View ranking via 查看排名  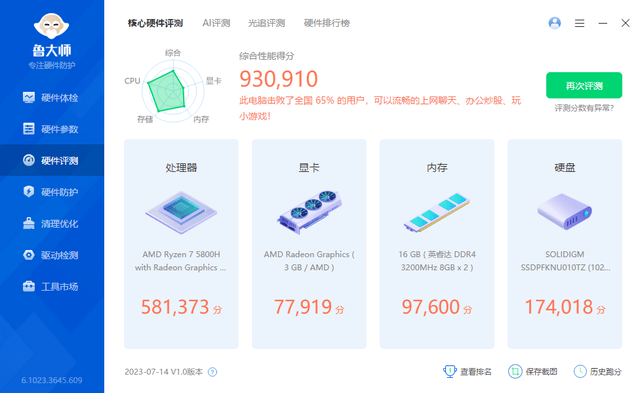click(x=467, y=371)
